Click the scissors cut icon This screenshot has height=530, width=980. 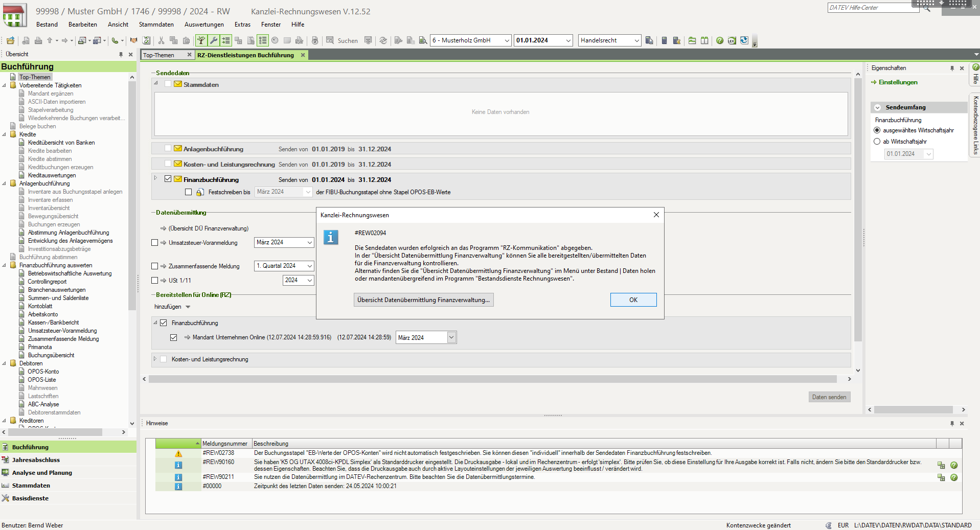[161, 40]
